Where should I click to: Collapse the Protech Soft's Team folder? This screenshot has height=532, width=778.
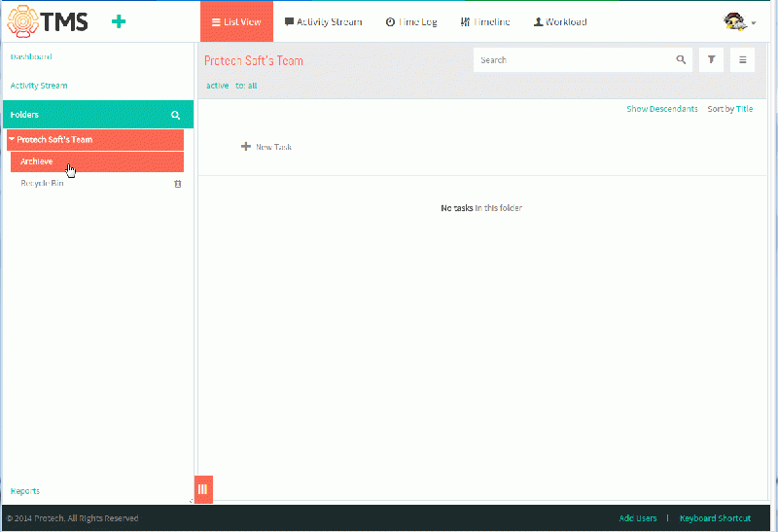[x=12, y=139]
